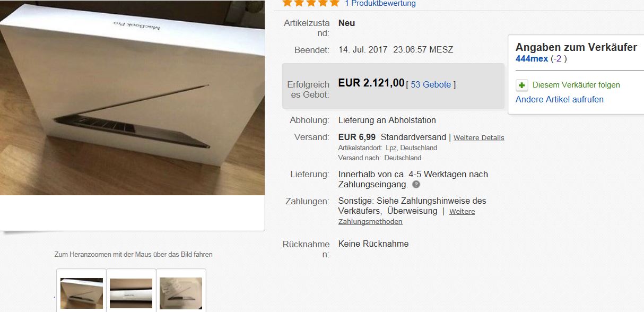Select the first MacBook box thumbnail
644x312 pixels.
[x=82, y=293]
